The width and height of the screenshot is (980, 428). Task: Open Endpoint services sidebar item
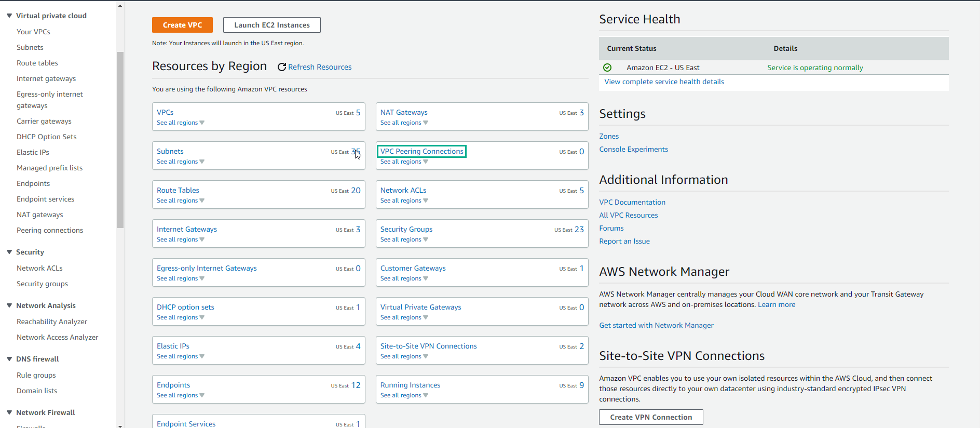46,199
